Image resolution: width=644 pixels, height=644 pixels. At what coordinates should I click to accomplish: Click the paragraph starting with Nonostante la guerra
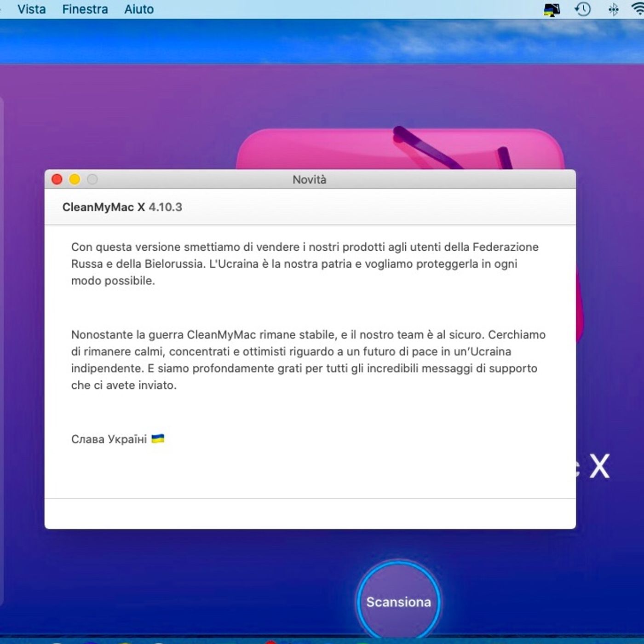pos(307,360)
